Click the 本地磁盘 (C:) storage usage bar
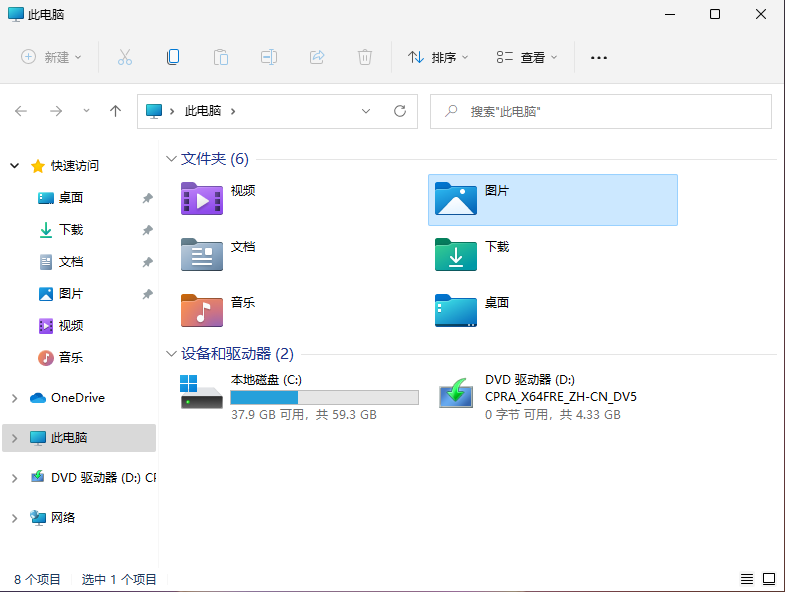785x592 pixels. [324, 397]
